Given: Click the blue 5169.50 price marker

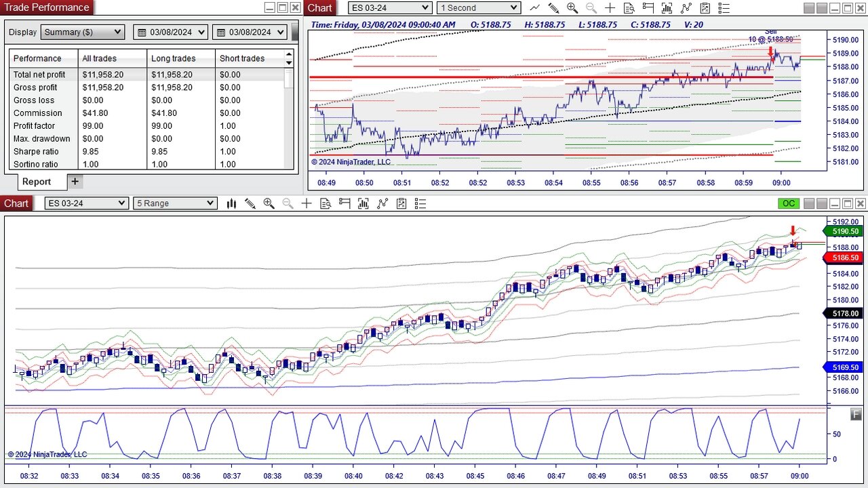Looking at the screenshot, I should pos(842,367).
